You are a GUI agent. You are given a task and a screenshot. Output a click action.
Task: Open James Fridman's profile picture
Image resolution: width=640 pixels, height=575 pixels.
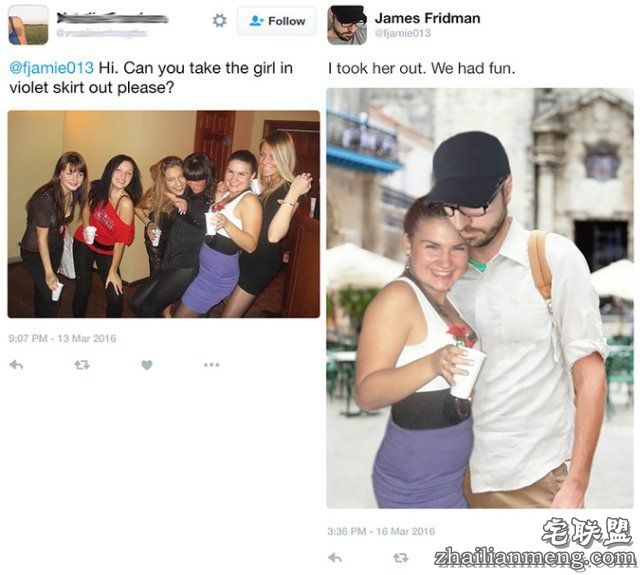[x=347, y=24]
